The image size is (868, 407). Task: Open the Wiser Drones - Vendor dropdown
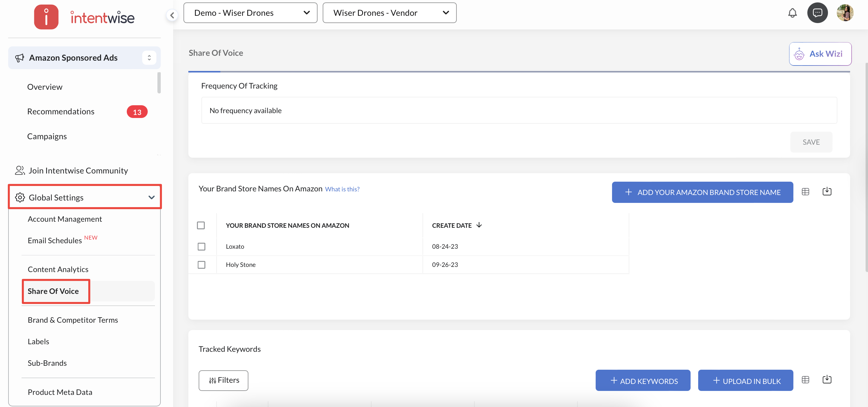tap(389, 13)
